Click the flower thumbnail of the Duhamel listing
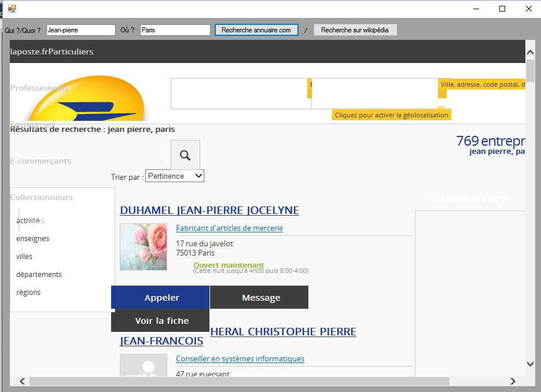541x392 pixels. 143,247
